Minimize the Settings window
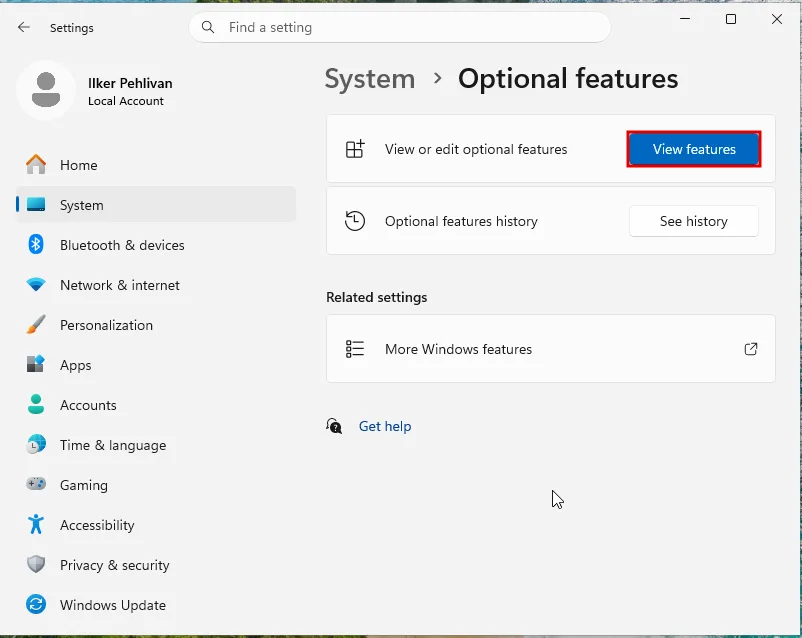802x638 pixels. click(x=685, y=19)
